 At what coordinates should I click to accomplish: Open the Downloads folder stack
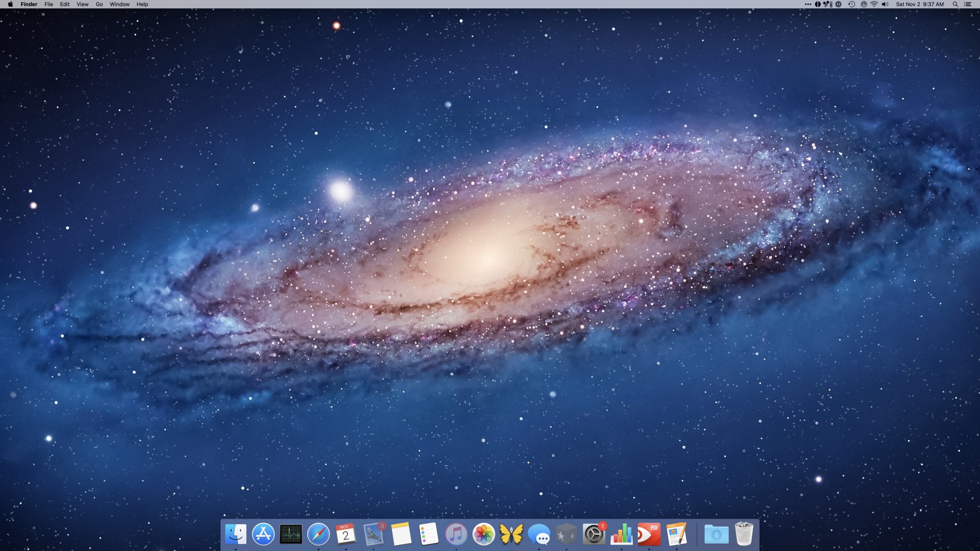coord(716,534)
